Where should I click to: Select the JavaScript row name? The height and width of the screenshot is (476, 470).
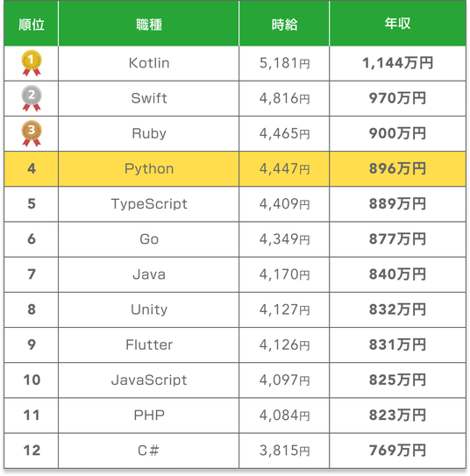(149, 380)
